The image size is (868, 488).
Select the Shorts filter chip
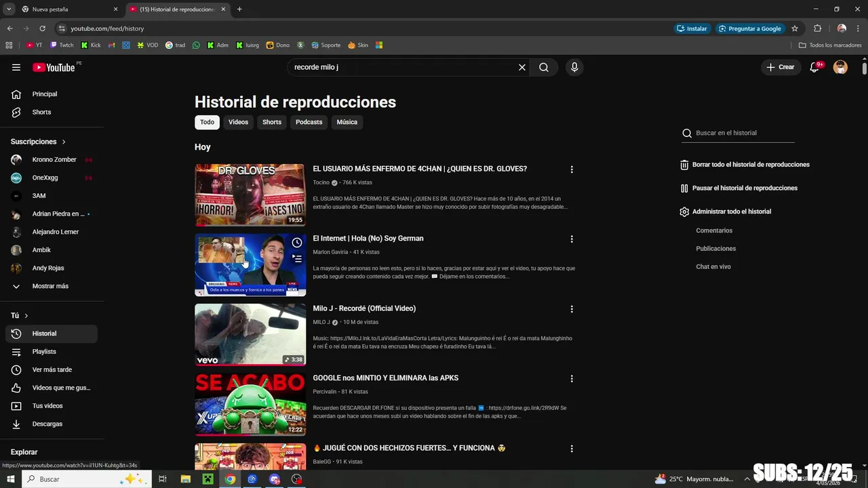[x=272, y=122]
